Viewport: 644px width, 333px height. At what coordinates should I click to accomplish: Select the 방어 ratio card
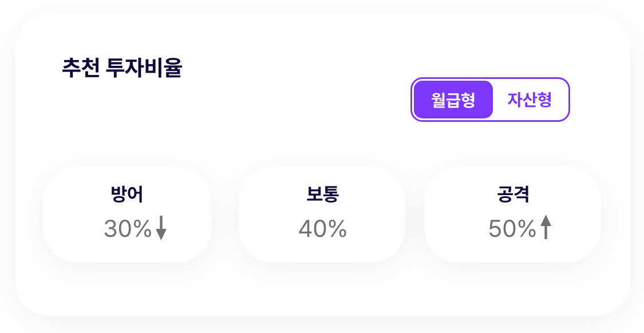click(127, 214)
